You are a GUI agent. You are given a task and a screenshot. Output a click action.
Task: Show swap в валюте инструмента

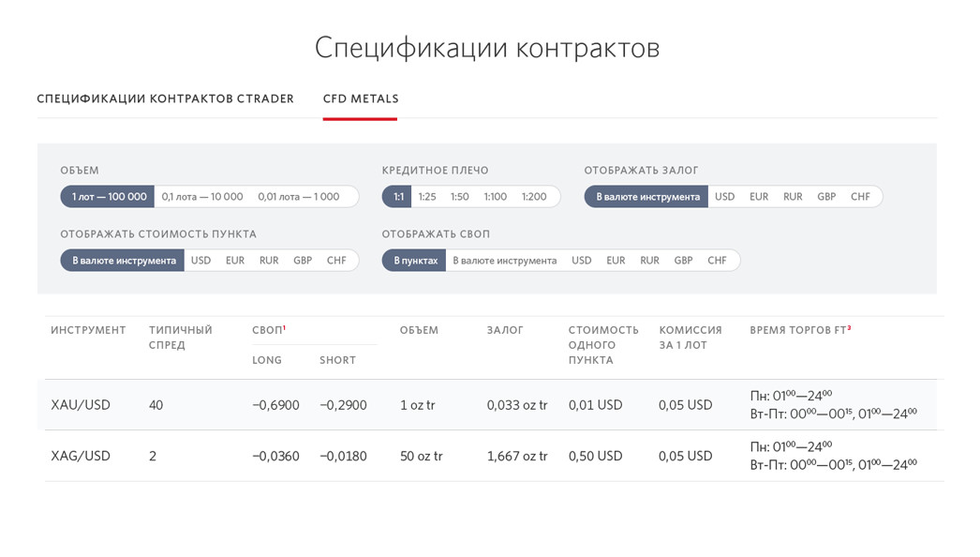(x=504, y=261)
